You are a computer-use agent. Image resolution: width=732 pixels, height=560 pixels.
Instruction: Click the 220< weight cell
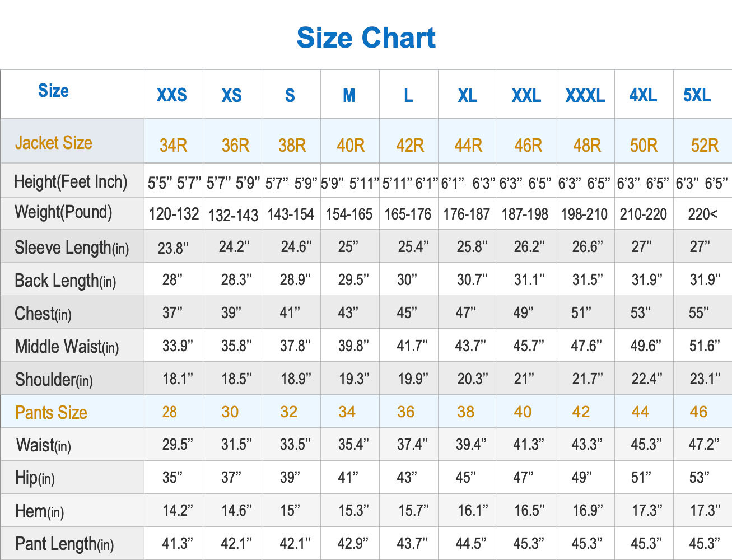pyautogui.click(x=702, y=214)
